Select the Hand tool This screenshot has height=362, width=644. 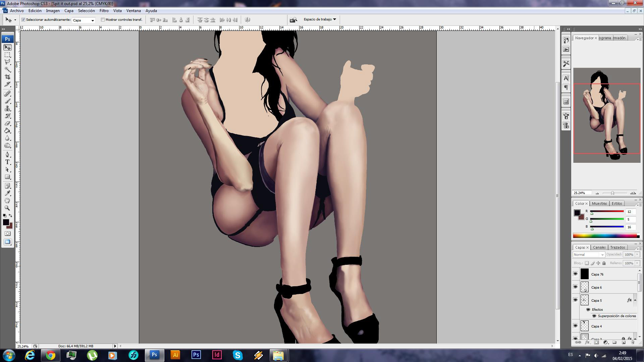pos(7,200)
